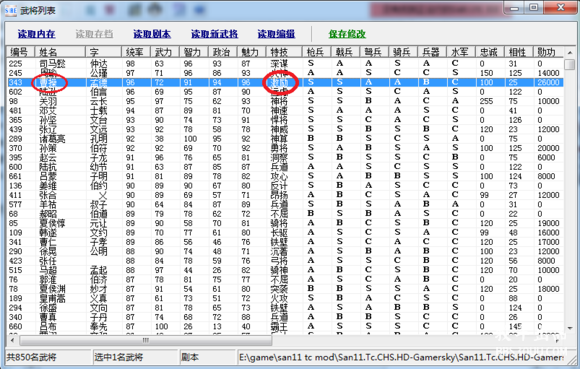Select row 481 邓艾
This screenshot has width=580, height=369.
coord(285,111)
